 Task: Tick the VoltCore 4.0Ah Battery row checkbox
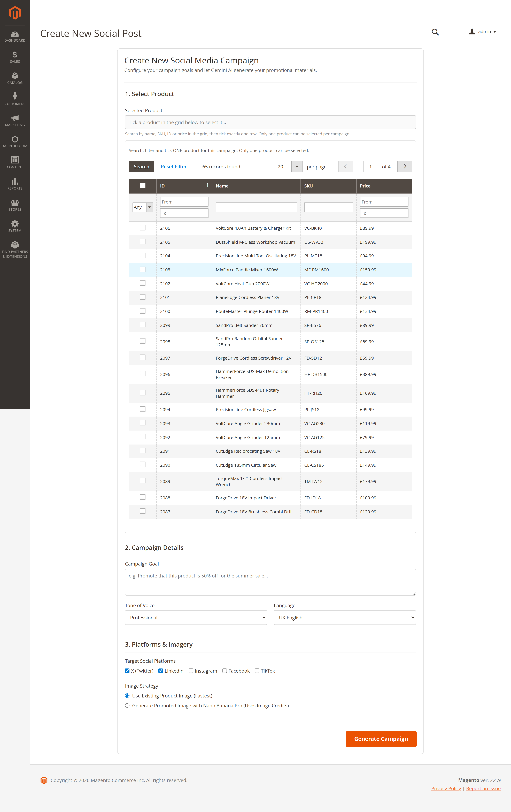click(143, 228)
